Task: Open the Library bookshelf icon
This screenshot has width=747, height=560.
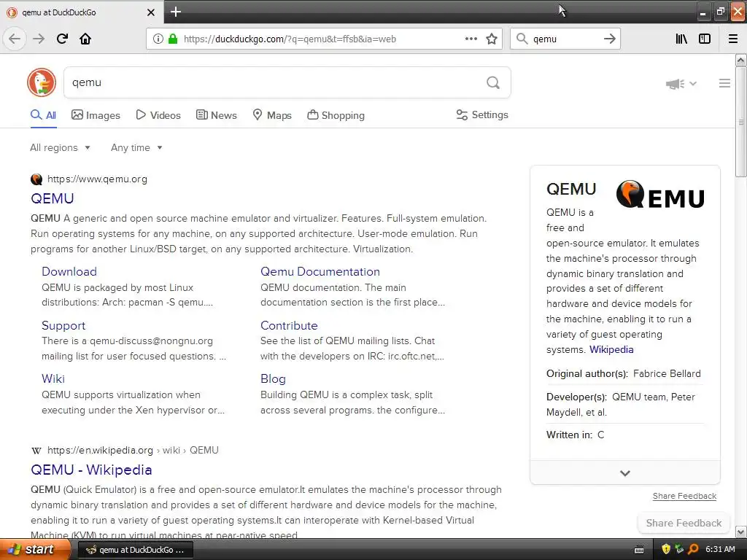Action: tap(681, 39)
